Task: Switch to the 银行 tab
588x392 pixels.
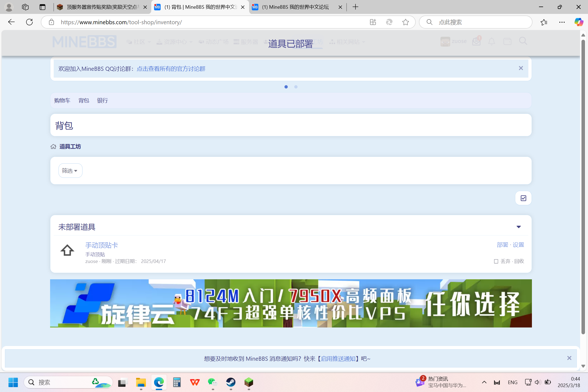Action: (102, 100)
